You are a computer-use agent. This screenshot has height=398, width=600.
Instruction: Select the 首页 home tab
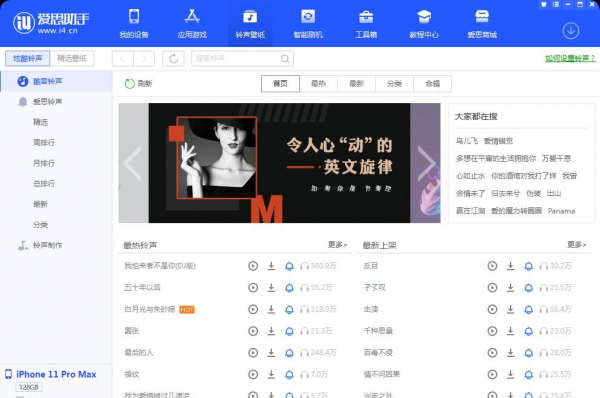(x=280, y=83)
